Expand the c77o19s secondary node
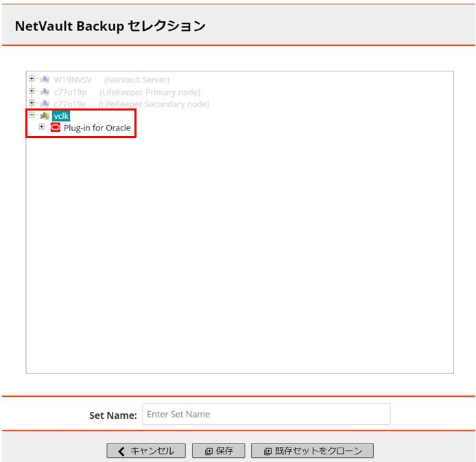The height and width of the screenshot is (462, 476). tap(32, 103)
